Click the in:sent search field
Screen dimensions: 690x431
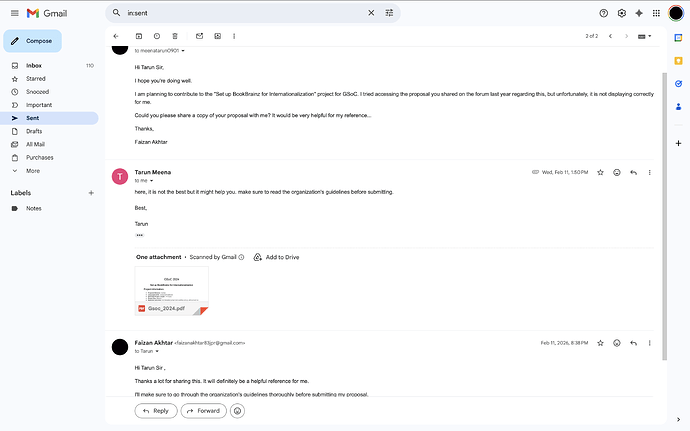point(244,13)
